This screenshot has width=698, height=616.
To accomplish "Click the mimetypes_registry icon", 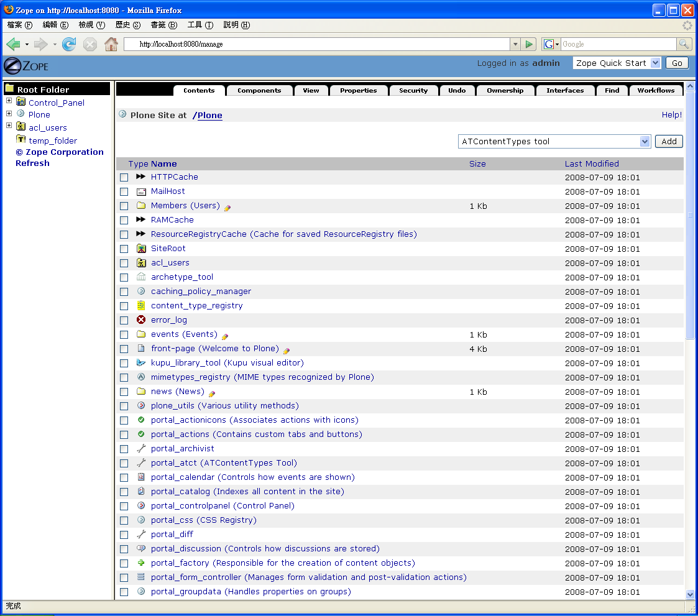I will pyautogui.click(x=141, y=377).
